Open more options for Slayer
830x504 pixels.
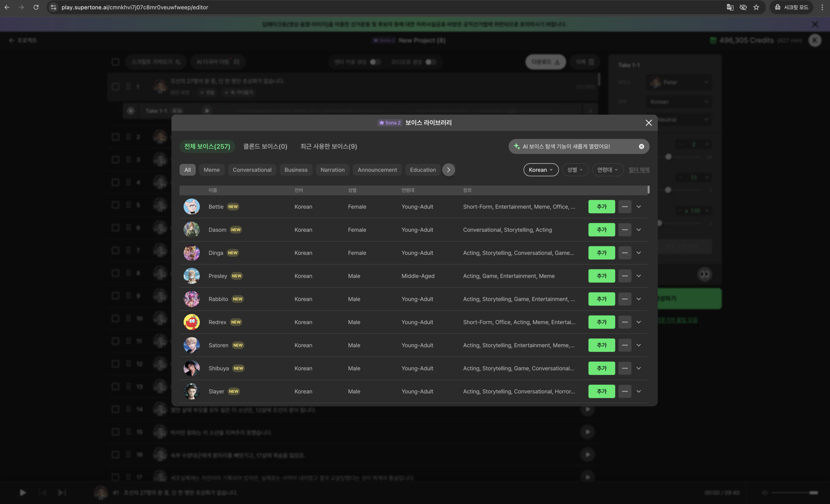tap(624, 391)
